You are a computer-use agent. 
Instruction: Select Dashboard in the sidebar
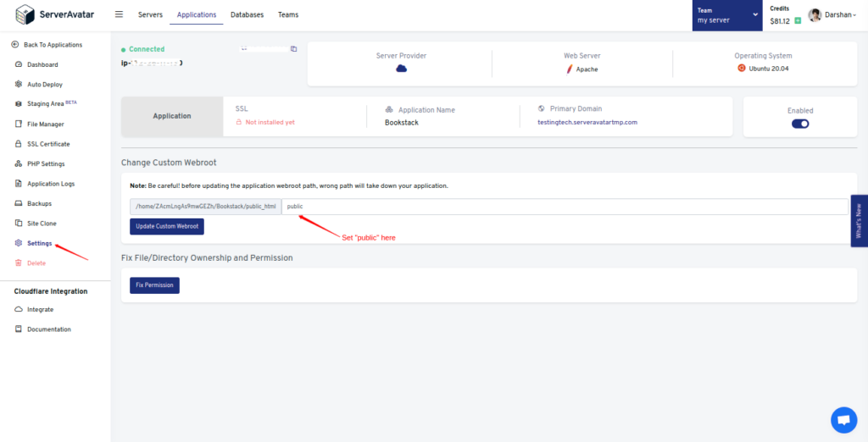pyautogui.click(x=42, y=64)
